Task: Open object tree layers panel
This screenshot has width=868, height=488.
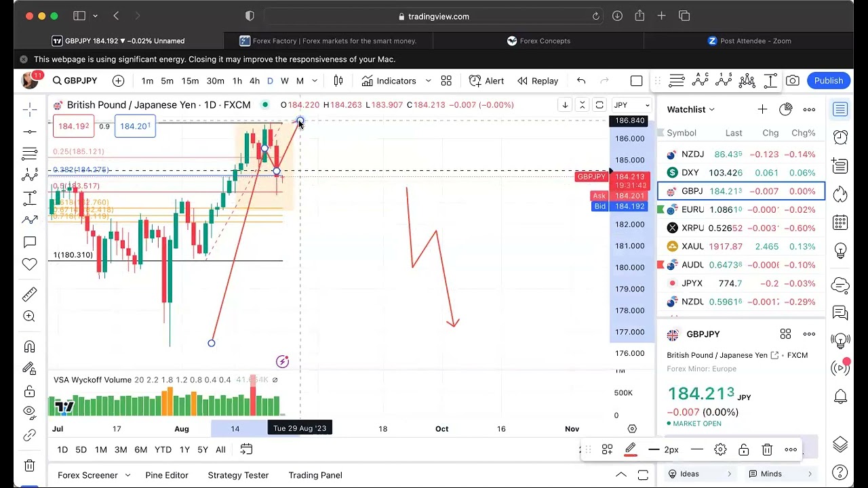Action: pyautogui.click(x=840, y=445)
